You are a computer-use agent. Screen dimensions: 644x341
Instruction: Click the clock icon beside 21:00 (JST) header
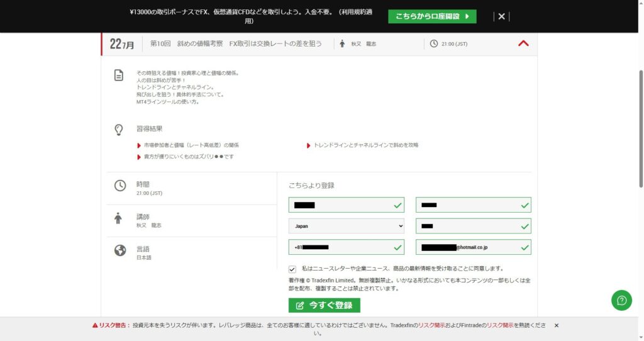point(434,43)
